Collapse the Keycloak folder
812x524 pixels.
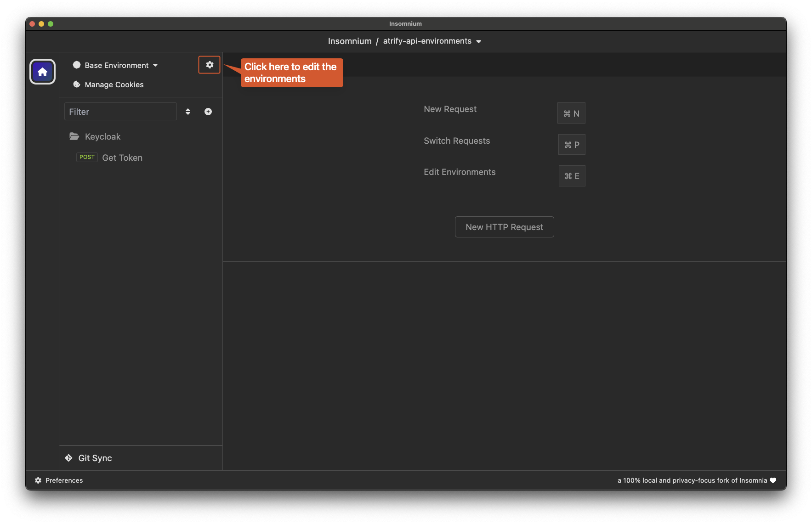point(102,137)
